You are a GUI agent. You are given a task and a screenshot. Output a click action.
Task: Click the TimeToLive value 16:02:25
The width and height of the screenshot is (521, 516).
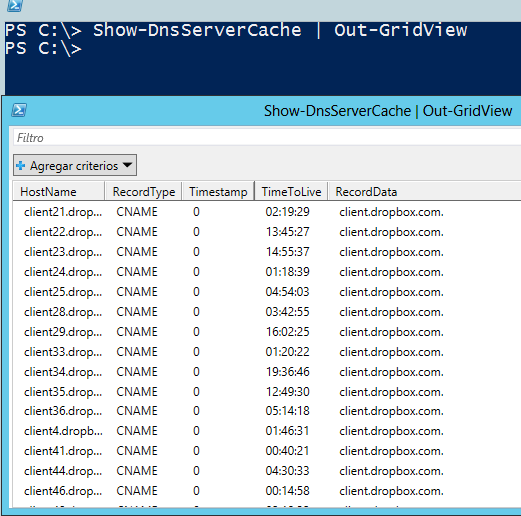pos(287,332)
